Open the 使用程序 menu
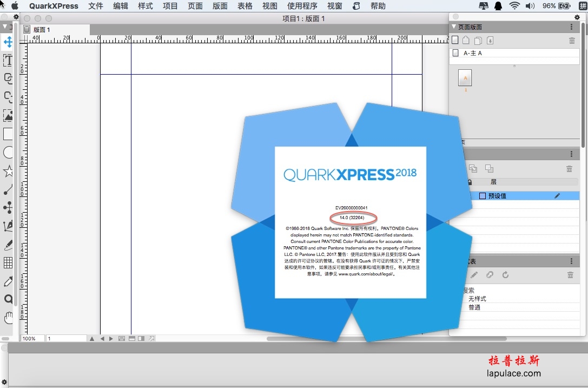 [302, 6]
